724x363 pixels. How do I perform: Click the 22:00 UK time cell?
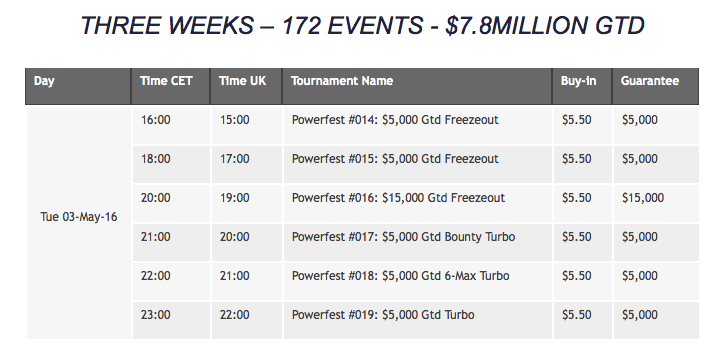[235, 315]
